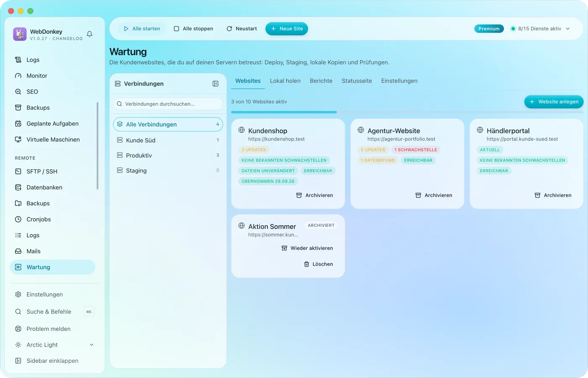This screenshot has width=588, height=378.
Task: Switch to the Lokal holen tab
Action: pyautogui.click(x=285, y=81)
